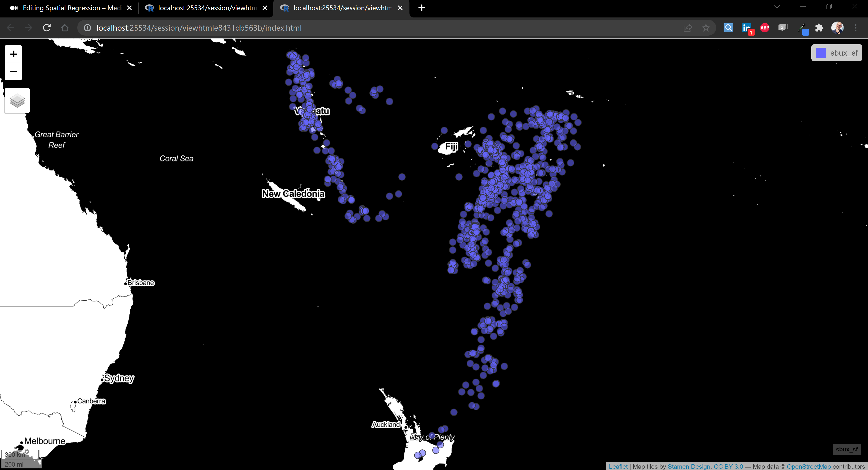Open the Leaflet attribution link
Image resolution: width=868 pixels, height=470 pixels.
tap(618, 466)
